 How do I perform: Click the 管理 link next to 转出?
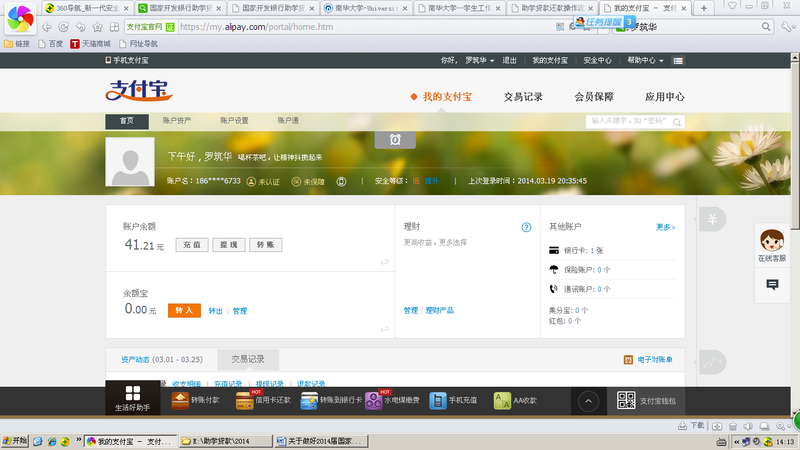[239, 311]
